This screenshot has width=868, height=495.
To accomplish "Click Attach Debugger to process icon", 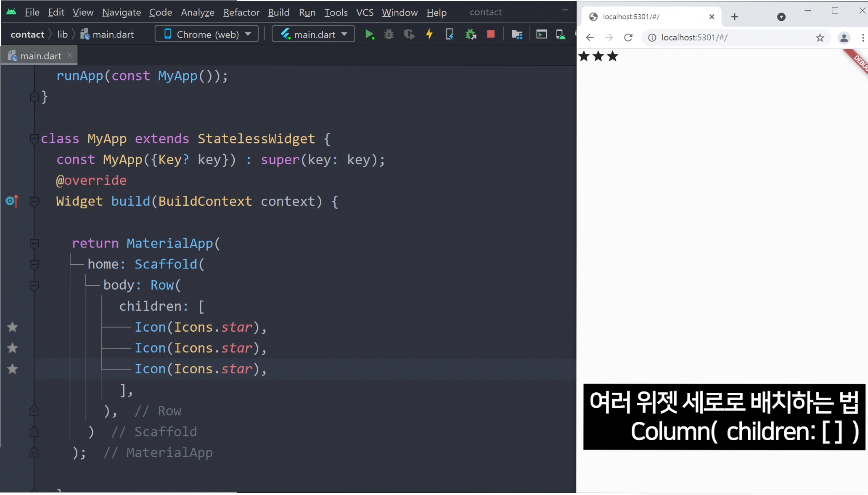I will (471, 35).
